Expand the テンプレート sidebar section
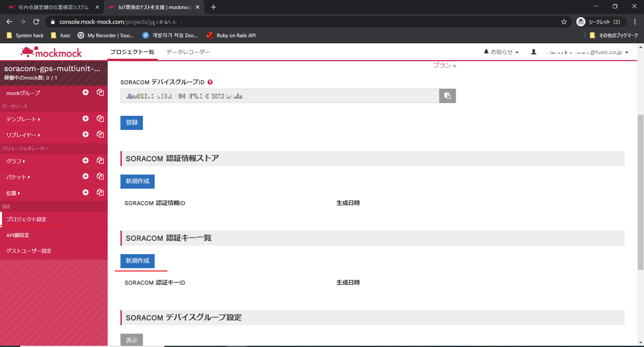This screenshot has width=644, height=347. [23, 119]
